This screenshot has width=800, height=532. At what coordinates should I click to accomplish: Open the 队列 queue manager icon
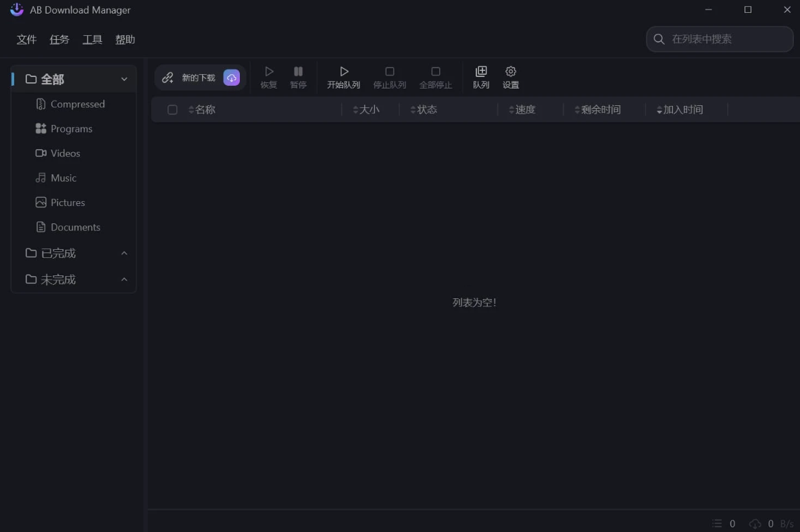tap(481, 76)
